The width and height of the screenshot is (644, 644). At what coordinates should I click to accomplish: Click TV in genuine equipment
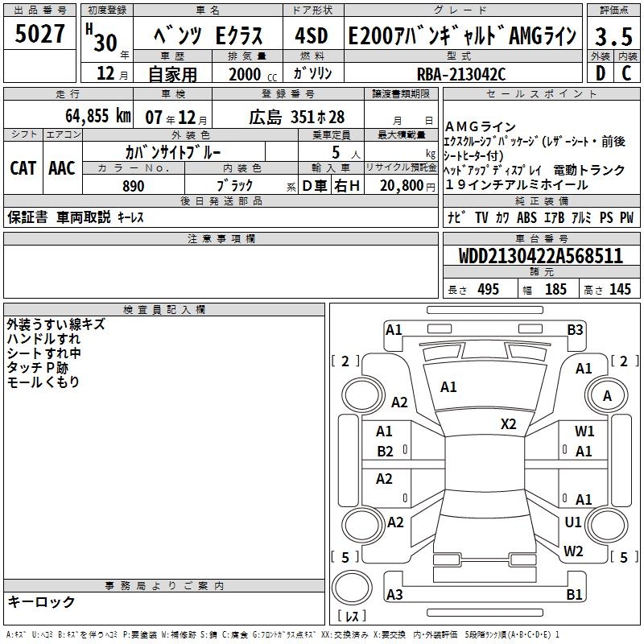481,217
